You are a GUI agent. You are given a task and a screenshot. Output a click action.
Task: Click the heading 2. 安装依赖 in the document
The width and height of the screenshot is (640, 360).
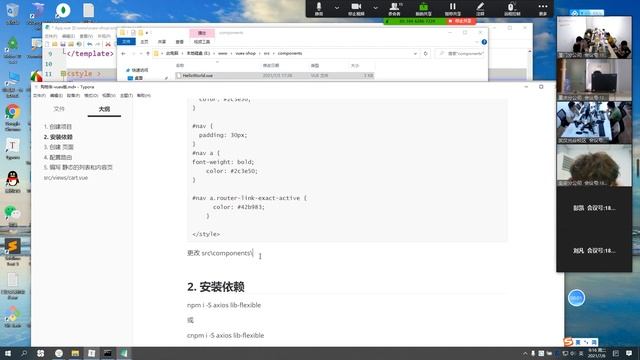(216, 287)
